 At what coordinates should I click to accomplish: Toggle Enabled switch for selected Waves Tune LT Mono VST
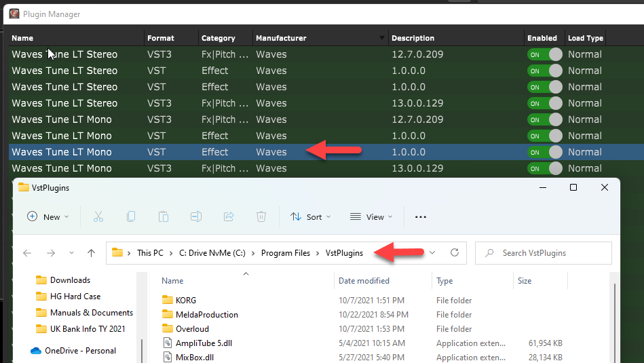(x=546, y=152)
